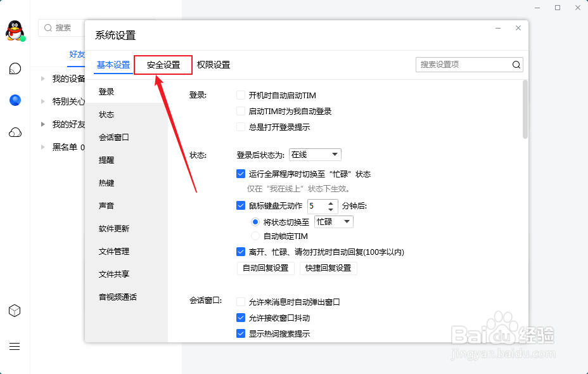Minimize the System Settings dialog
The width and height of the screenshot is (588, 374).
pos(498,28)
